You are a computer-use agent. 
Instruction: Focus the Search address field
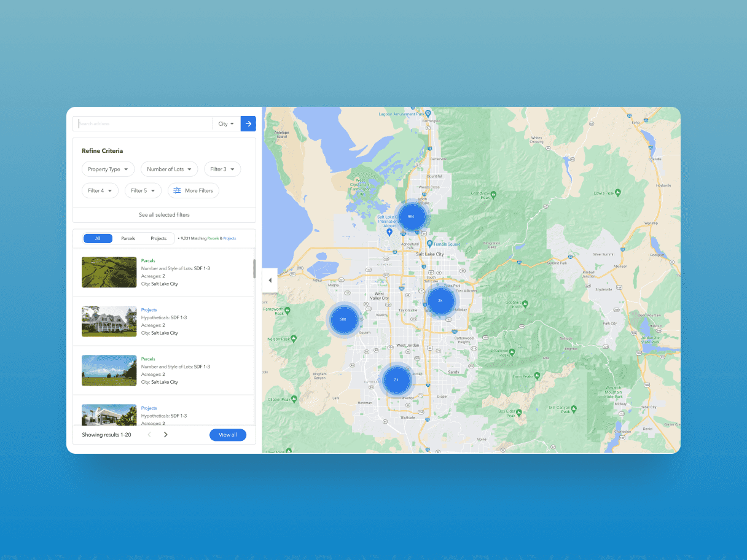coord(143,123)
